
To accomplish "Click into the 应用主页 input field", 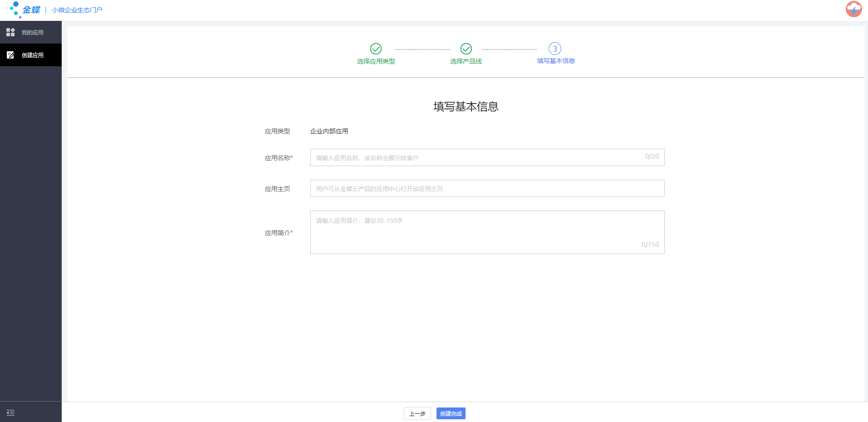I will pos(487,188).
